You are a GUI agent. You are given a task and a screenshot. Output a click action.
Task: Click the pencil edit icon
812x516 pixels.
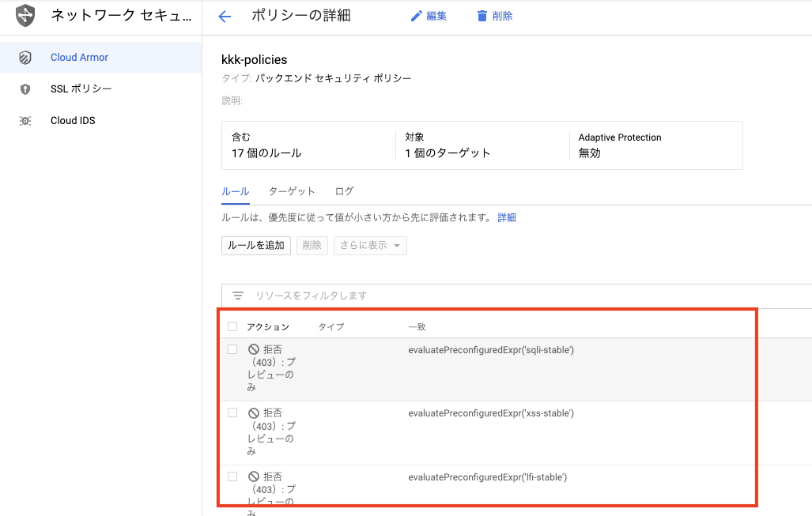pyautogui.click(x=416, y=17)
